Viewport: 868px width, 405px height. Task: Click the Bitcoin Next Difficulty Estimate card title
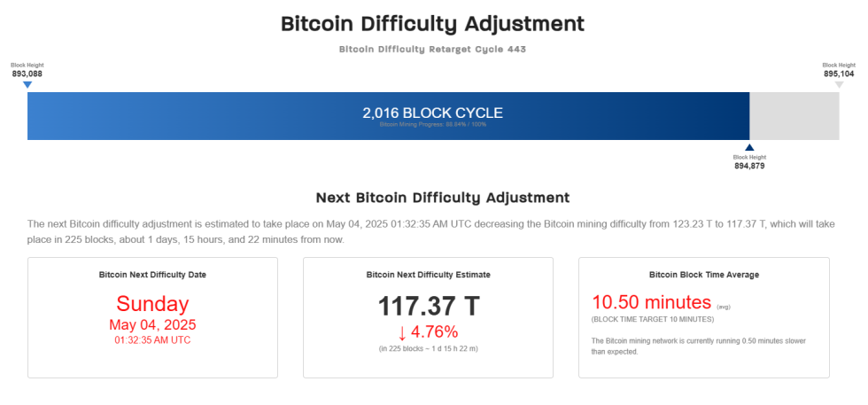(x=429, y=275)
